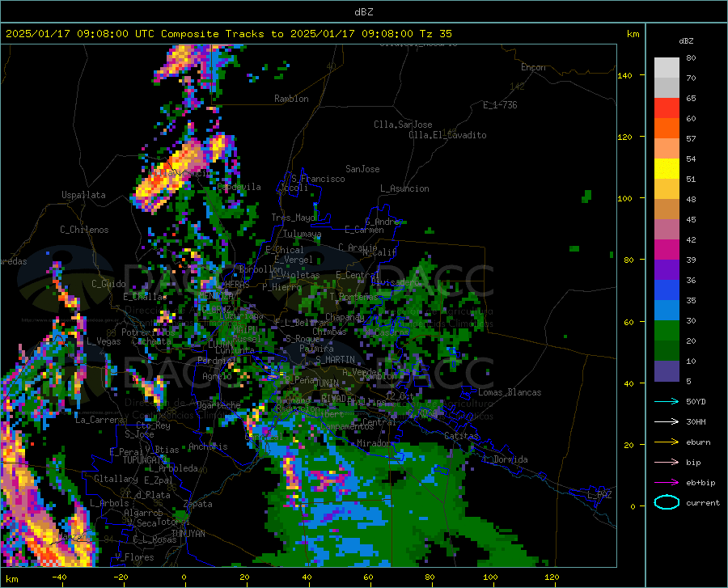The height and width of the screenshot is (588, 728).
Task: Click the C_Chilenos map label
Action: point(84,230)
